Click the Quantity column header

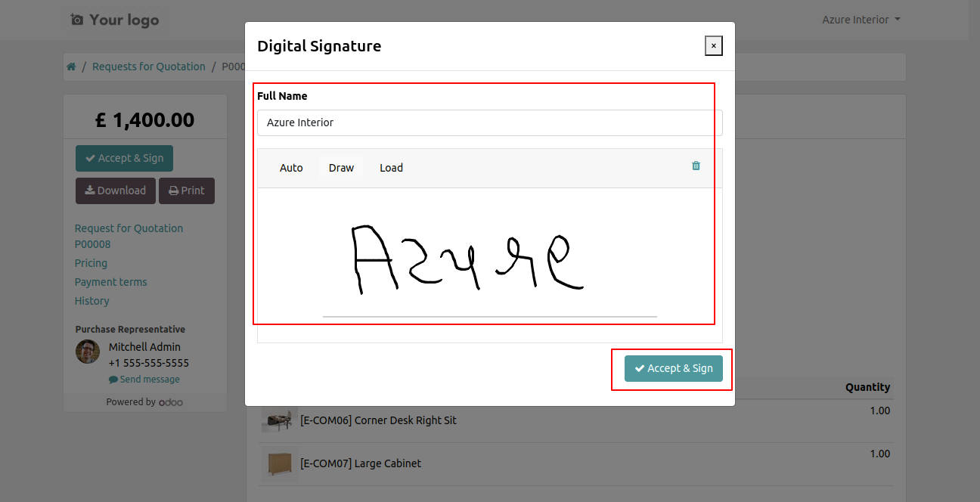pyautogui.click(x=867, y=387)
